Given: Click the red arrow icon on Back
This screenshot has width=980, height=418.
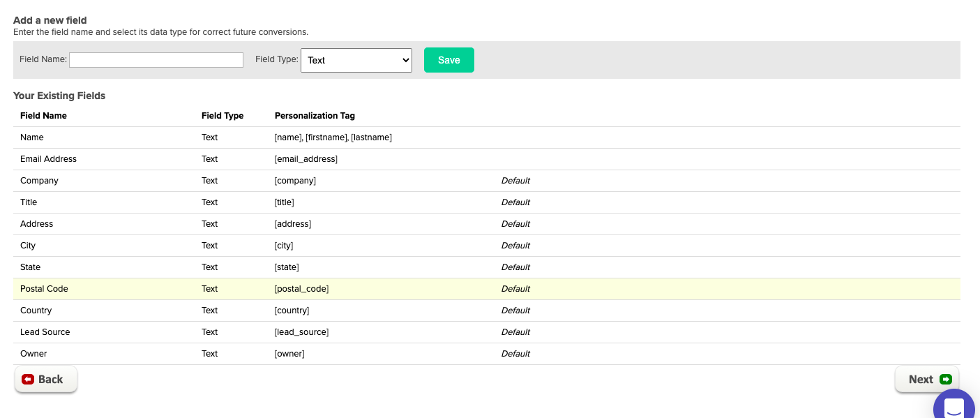Looking at the screenshot, I should [28, 380].
